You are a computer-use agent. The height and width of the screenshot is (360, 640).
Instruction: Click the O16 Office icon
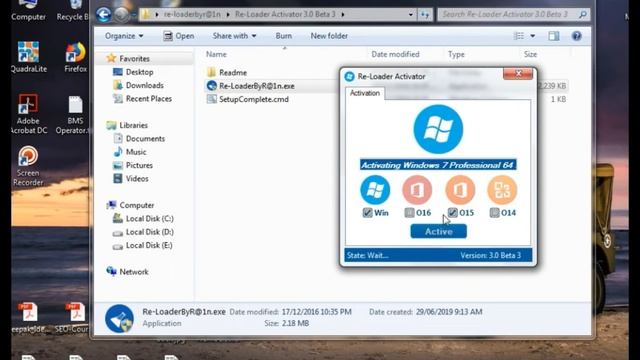point(417,190)
